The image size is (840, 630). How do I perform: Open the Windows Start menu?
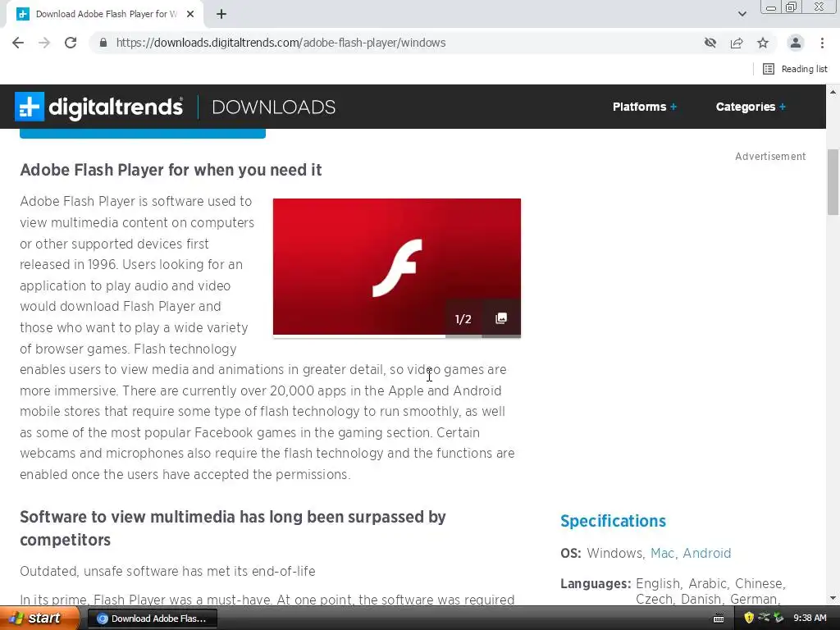[39, 619]
